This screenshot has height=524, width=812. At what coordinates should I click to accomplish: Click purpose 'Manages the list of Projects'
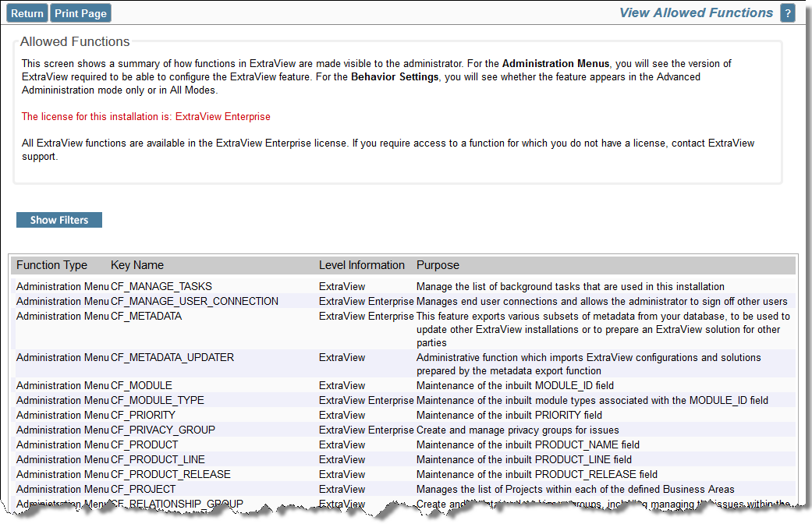(576, 490)
